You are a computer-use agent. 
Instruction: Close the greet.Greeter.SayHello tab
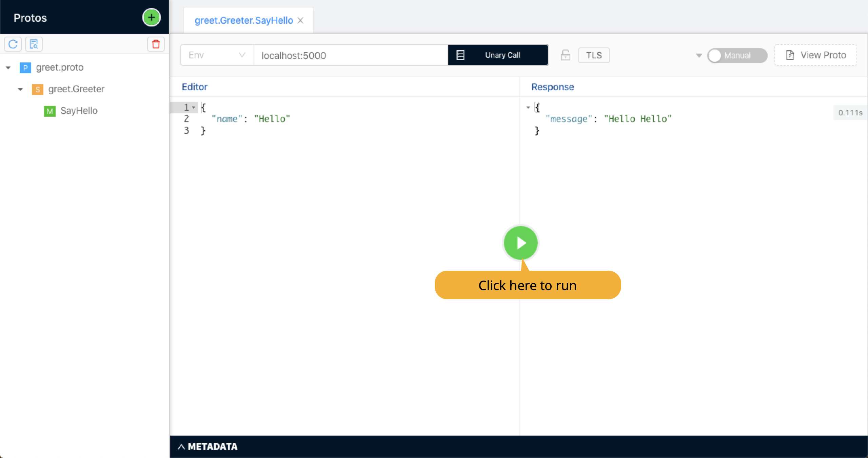pyautogui.click(x=300, y=21)
